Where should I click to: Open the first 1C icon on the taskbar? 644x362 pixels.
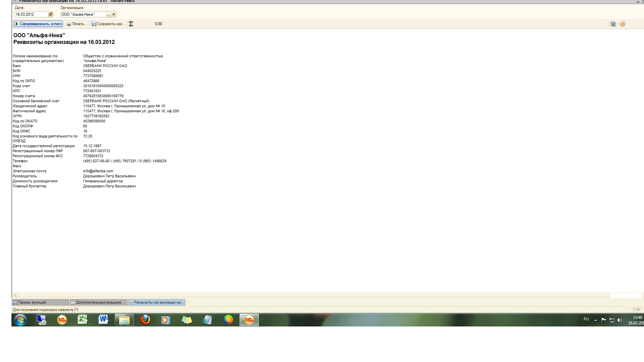(x=62, y=320)
